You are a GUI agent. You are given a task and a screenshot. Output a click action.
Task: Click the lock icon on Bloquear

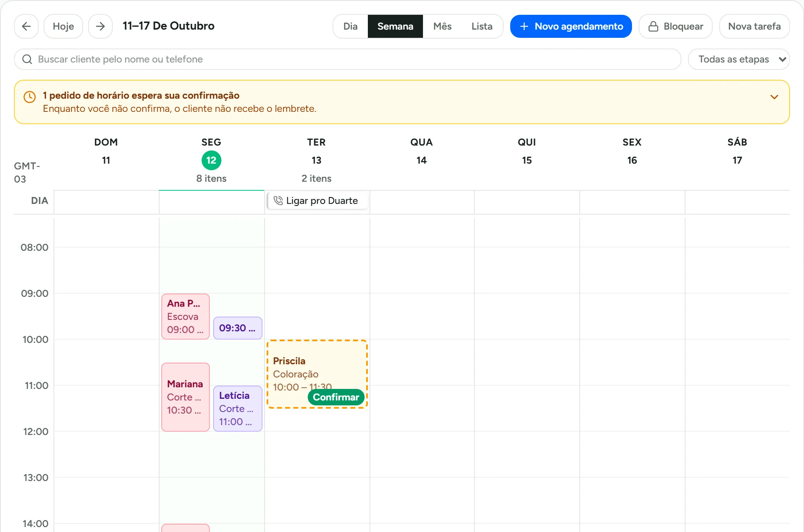pyautogui.click(x=653, y=26)
